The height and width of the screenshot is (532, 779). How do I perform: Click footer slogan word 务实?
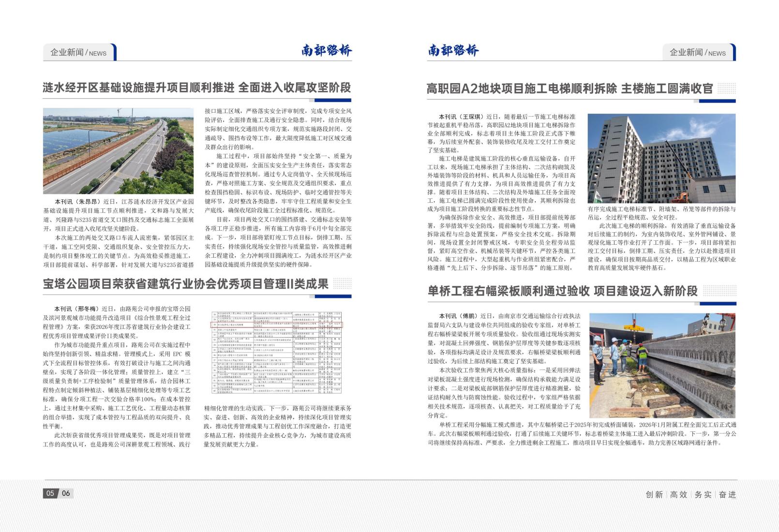(x=703, y=494)
